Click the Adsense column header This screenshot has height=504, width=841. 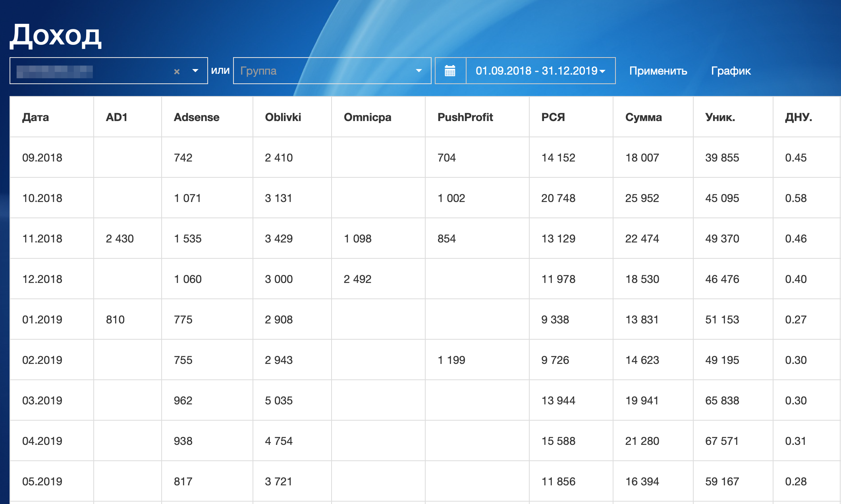click(197, 117)
